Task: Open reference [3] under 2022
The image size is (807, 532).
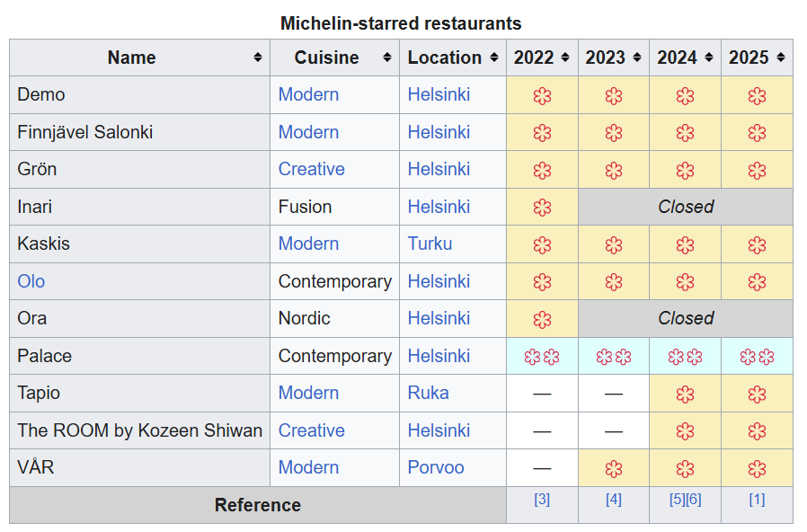Action: click(542, 500)
